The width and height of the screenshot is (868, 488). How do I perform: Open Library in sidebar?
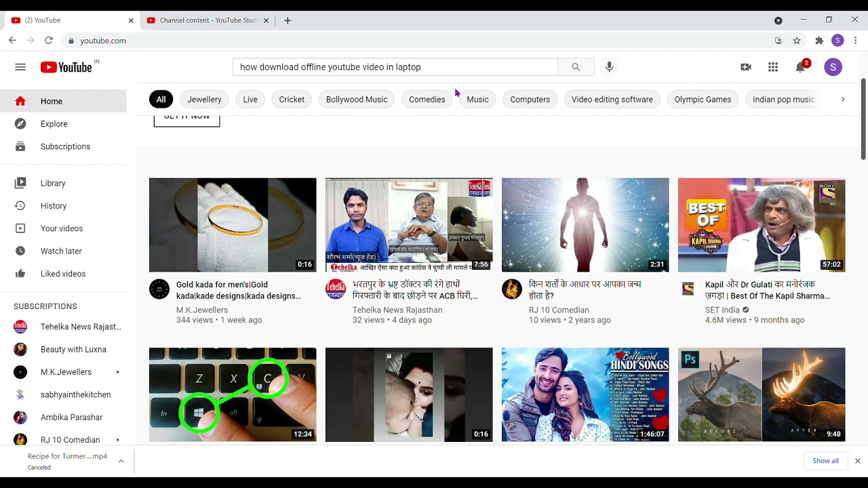tap(63, 183)
